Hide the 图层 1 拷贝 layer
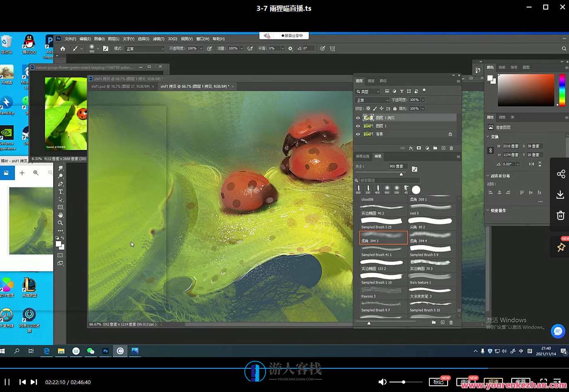The image size is (569, 392). click(358, 118)
